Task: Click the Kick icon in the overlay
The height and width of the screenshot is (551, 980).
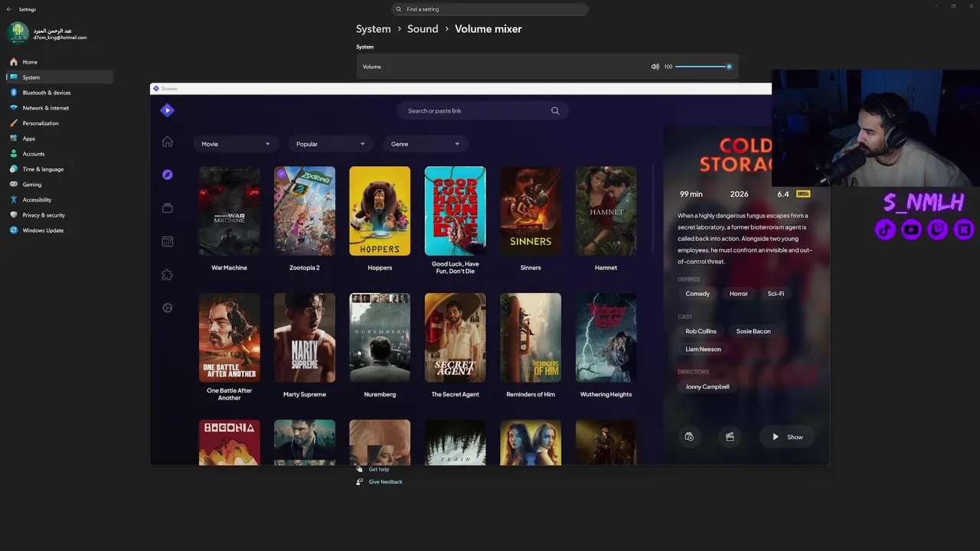Action: coord(963,229)
